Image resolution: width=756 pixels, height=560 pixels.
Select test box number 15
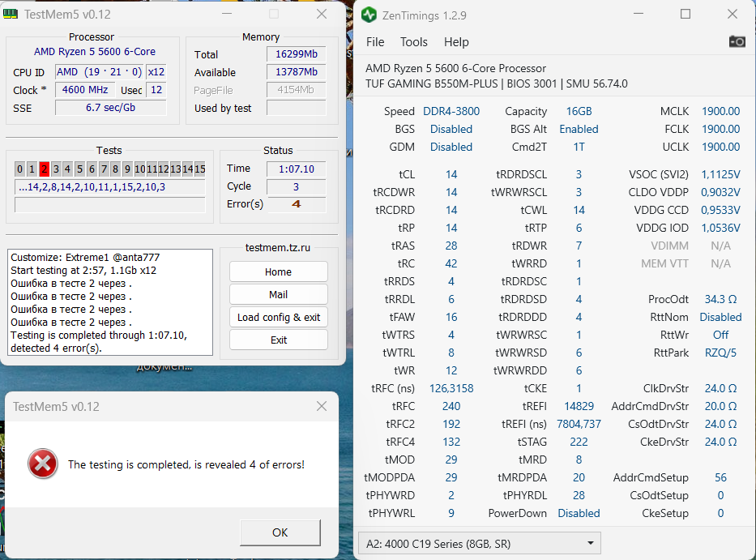[x=200, y=169]
